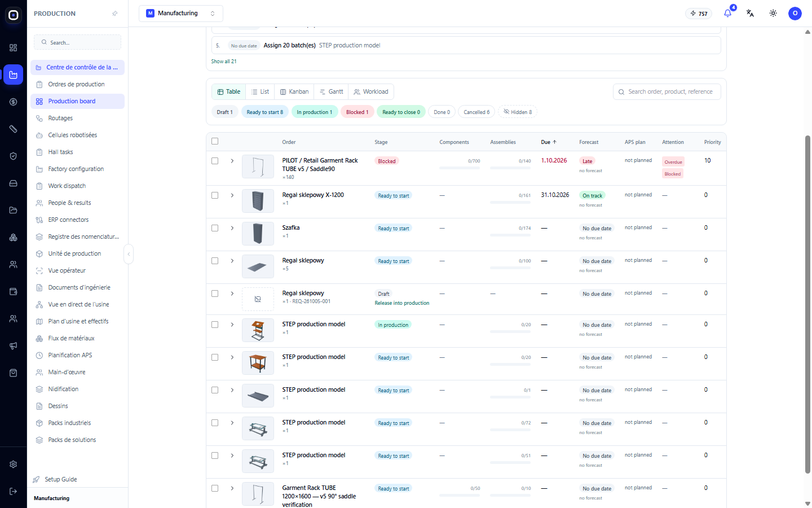Open the Manufacturing workspace dropdown

(x=181, y=14)
